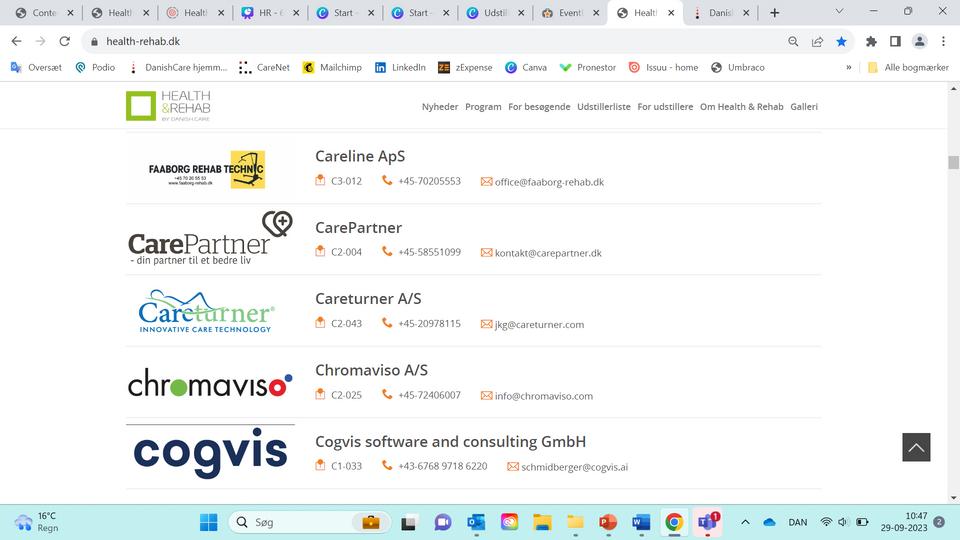Open the zoom magnifier in address bar
This screenshot has width=960, height=540.
[x=793, y=41]
